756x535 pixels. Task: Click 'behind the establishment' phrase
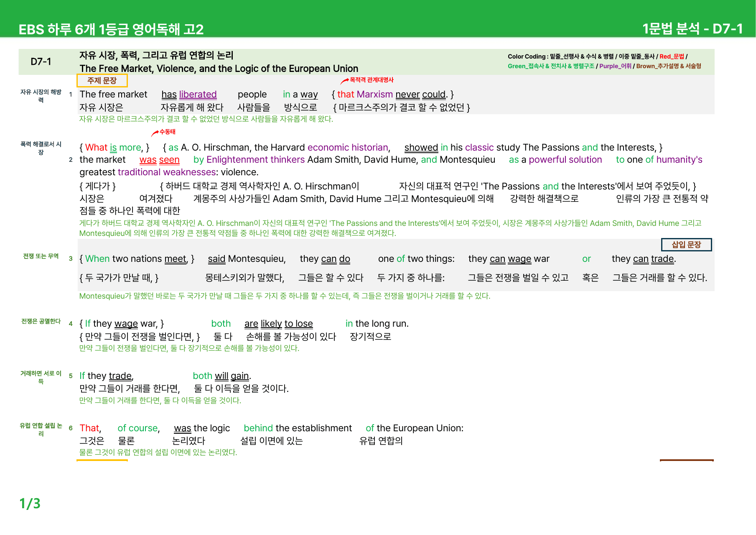pos(298,428)
